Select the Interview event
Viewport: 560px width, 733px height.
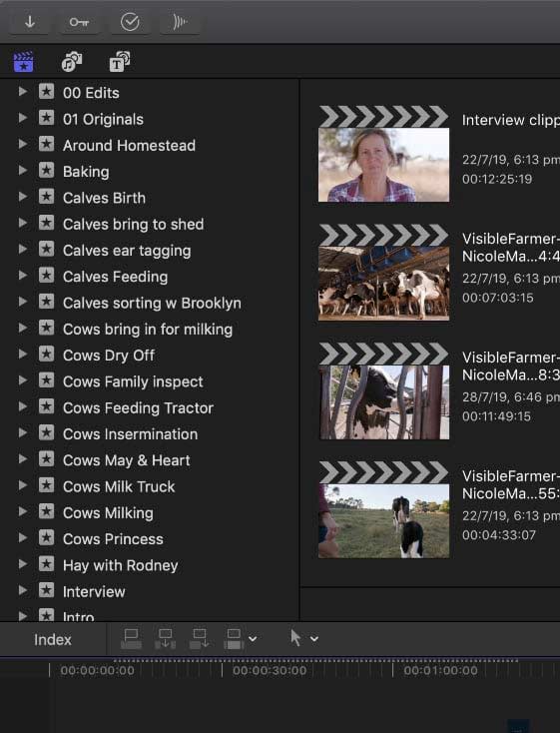coord(94,592)
